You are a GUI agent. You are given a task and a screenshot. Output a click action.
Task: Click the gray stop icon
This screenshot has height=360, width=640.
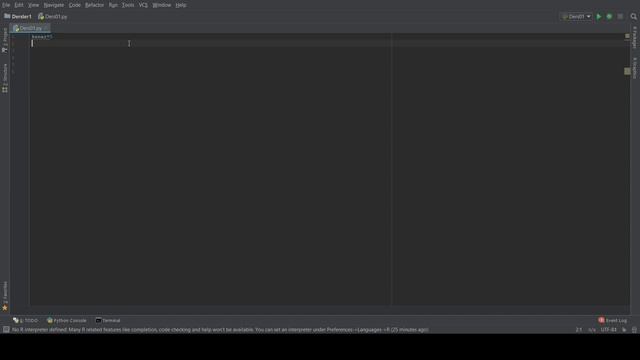(x=620, y=17)
